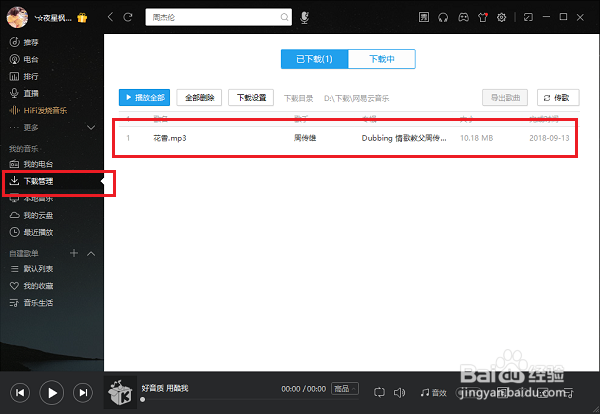The height and width of the screenshot is (414, 600).
Task: Select 下载管理 in sidebar
Action: 31,181
